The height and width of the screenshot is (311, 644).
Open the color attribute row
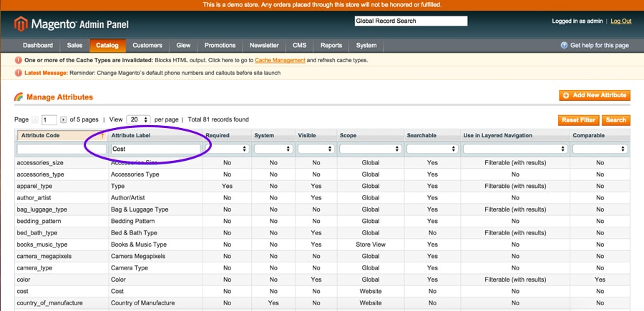pyautogui.click(x=322, y=280)
